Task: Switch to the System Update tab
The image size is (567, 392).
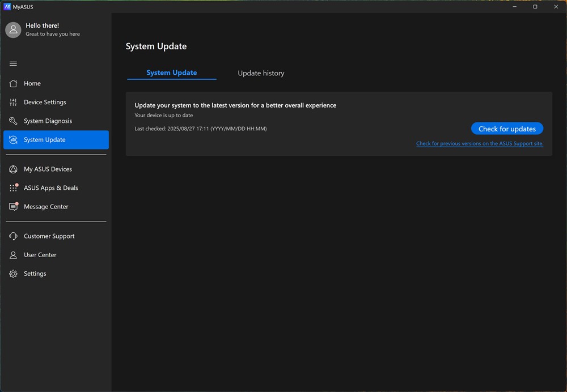Action: pyautogui.click(x=171, y=73)
